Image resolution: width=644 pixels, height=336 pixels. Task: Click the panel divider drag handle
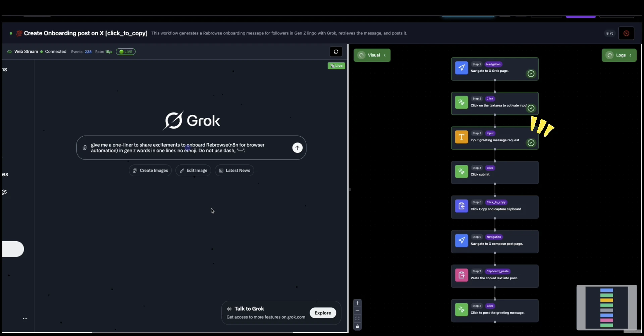350,189
